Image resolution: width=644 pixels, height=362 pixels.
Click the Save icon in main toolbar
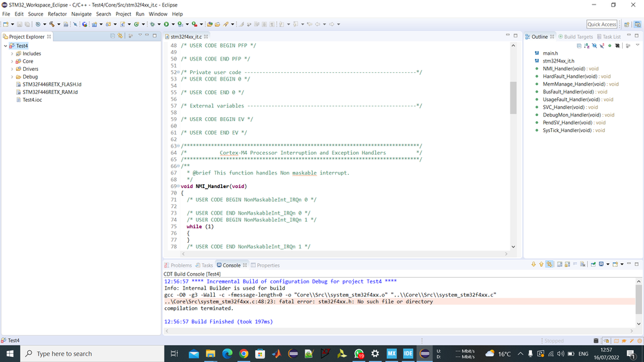19,24
